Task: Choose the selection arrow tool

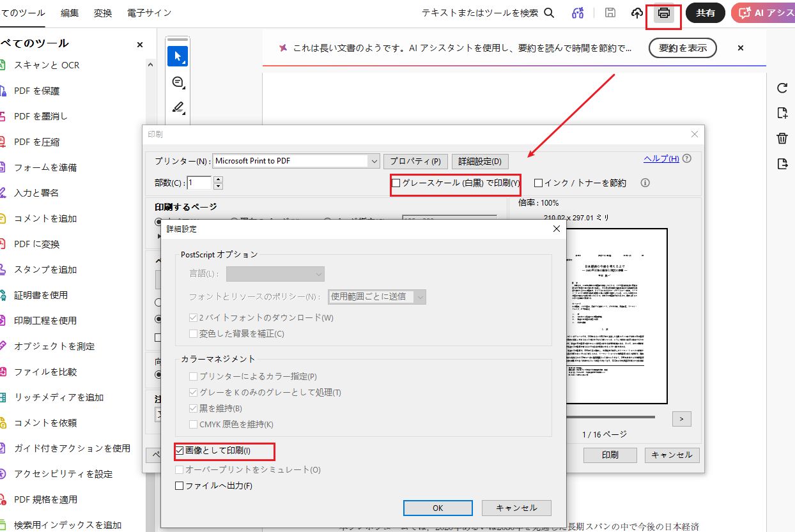Action: 178,56
